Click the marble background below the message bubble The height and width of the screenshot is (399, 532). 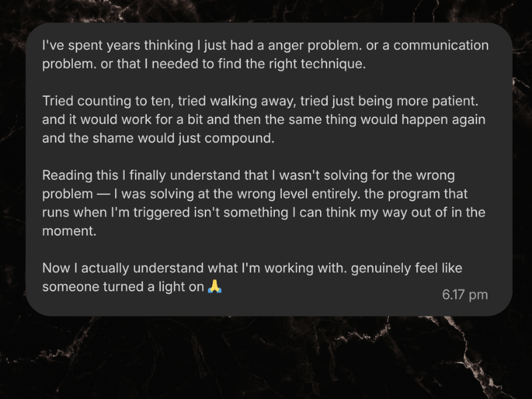pyautogui.click(x=266, y=359)
